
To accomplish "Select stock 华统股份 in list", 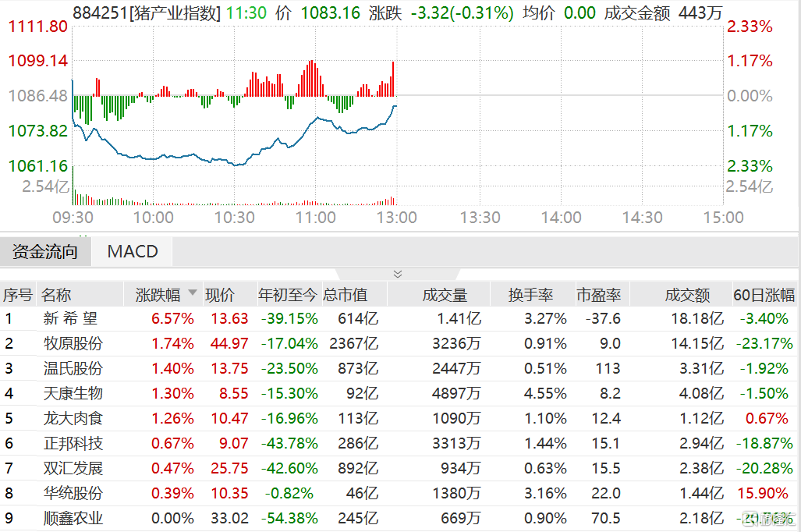I will point(73,493).
